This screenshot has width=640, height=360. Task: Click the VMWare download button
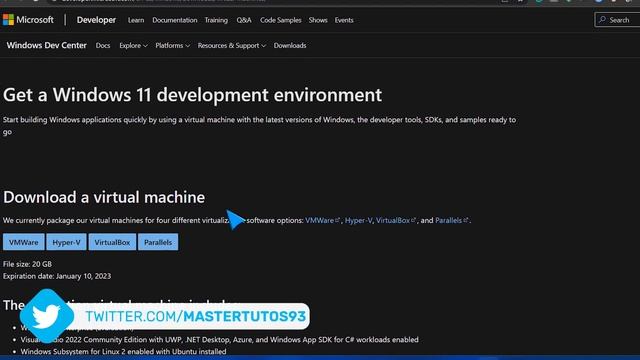[24, 242]
